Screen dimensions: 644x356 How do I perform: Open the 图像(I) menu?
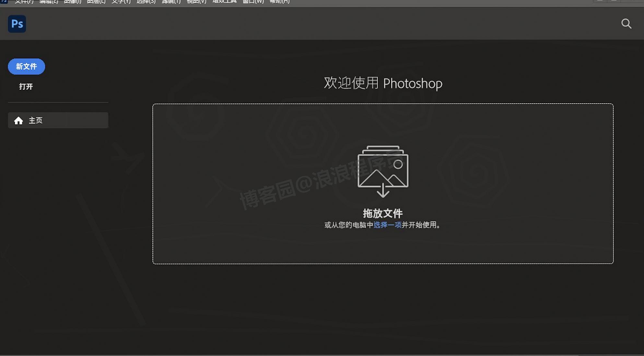click(72, 2)
